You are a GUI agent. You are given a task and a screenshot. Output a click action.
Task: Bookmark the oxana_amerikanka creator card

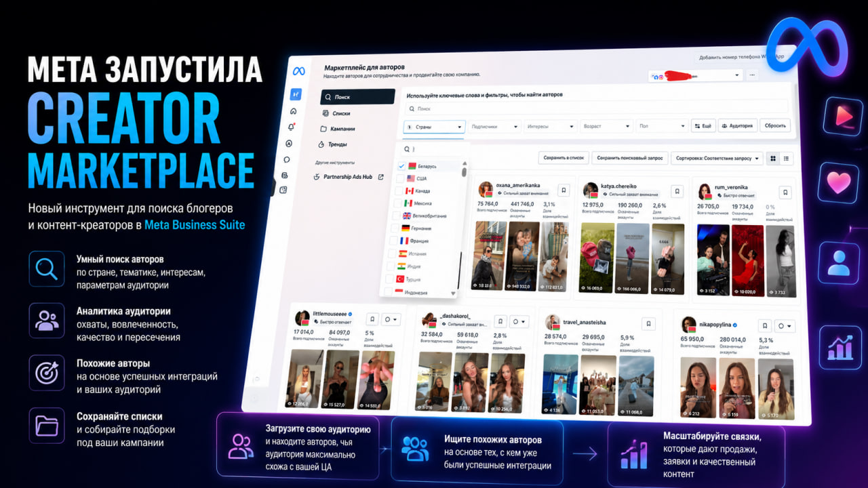[563, 191]
